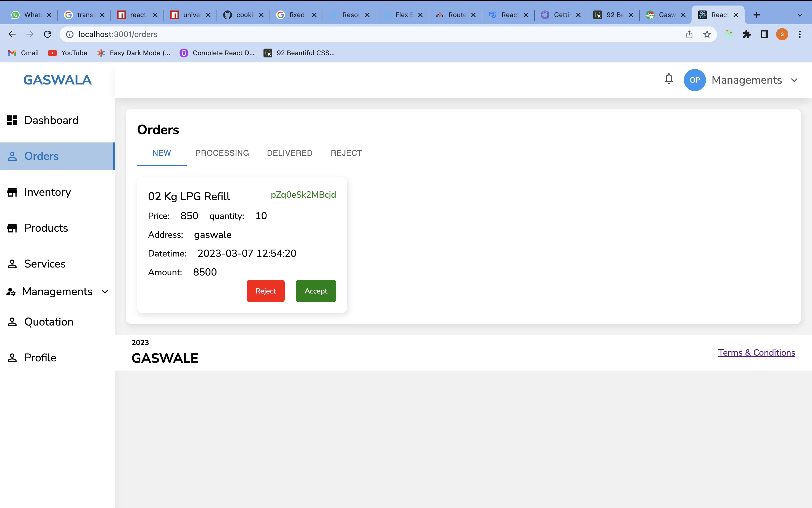
Task: Open the header Managements user dropdown
Action: [x=794, y=80]
